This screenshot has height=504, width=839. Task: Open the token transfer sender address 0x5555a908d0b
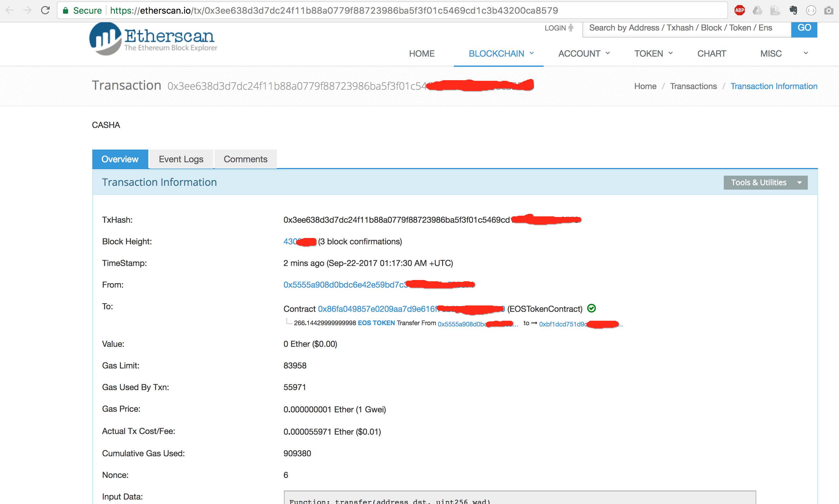point(477,324)
